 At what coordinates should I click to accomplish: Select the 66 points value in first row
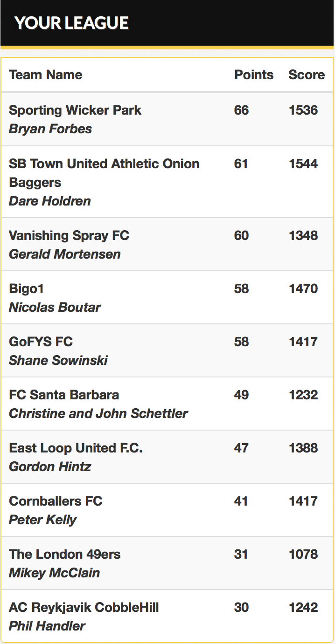(x=242, y=110)
